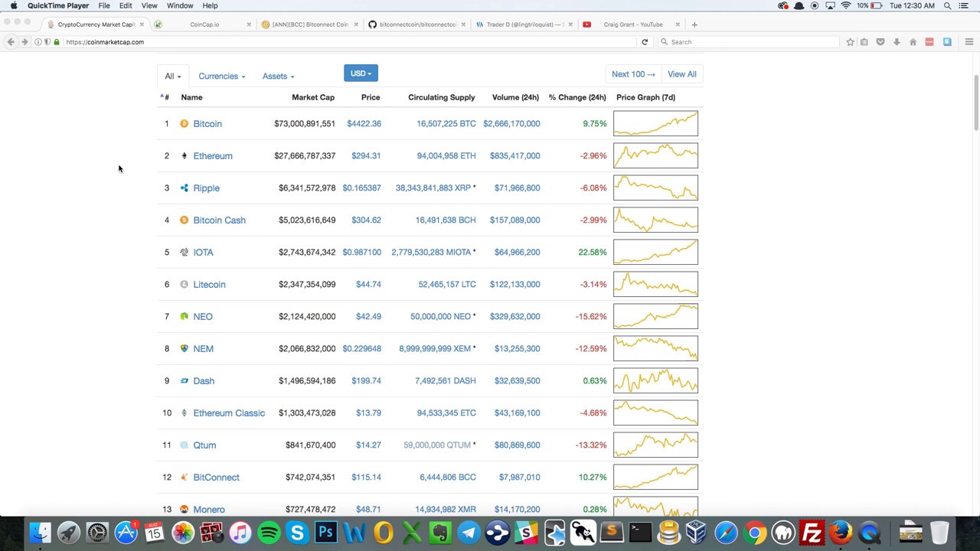Reload the page with the refresh icon
This screenshot has height=551, width=980.
645,42
